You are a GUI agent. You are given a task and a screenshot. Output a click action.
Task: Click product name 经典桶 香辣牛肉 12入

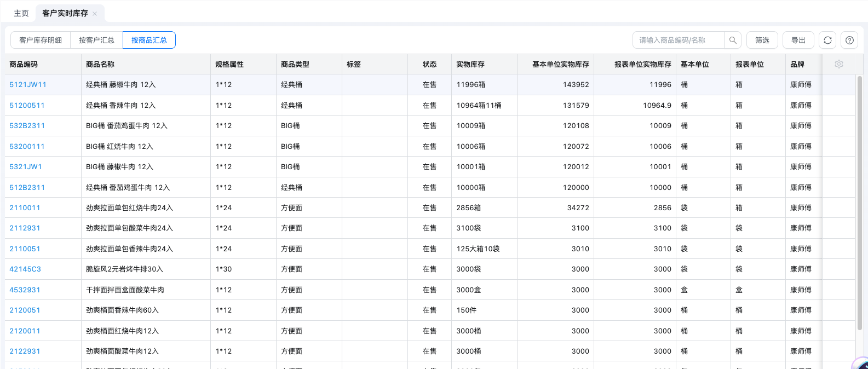121,105
